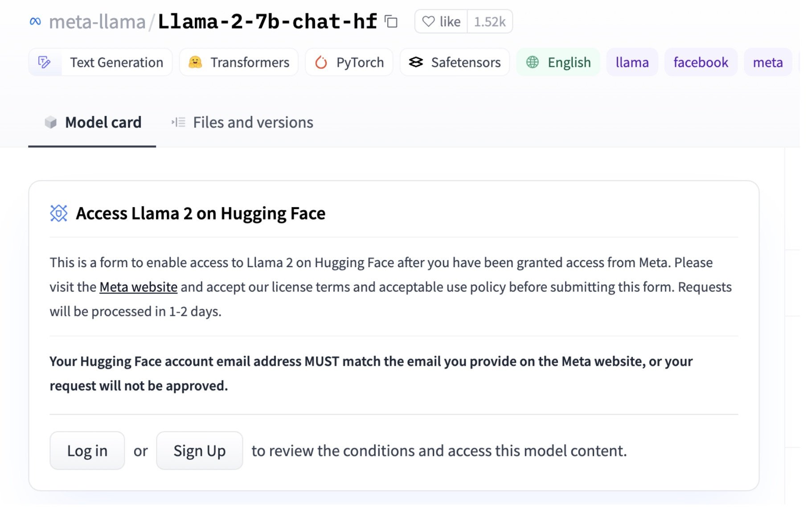Click the Sign Up button
The height and width of the screenshot is (521, 812).
pos(200,451)
